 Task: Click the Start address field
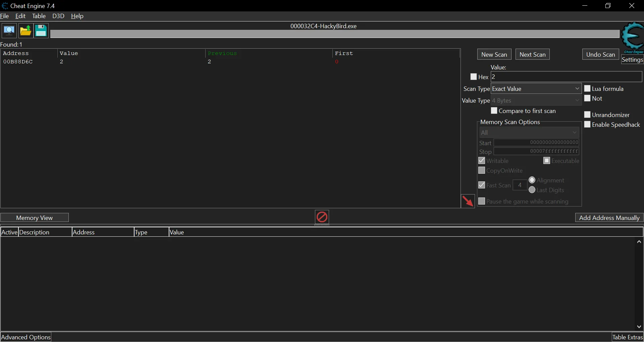pyautogui.click(x=536, y=142)
